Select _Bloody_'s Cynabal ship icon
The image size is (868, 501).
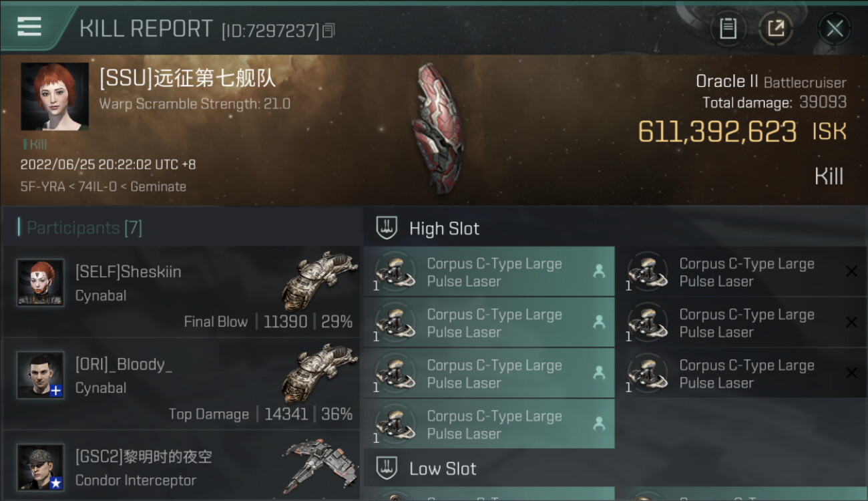click(x=319, y=373)
